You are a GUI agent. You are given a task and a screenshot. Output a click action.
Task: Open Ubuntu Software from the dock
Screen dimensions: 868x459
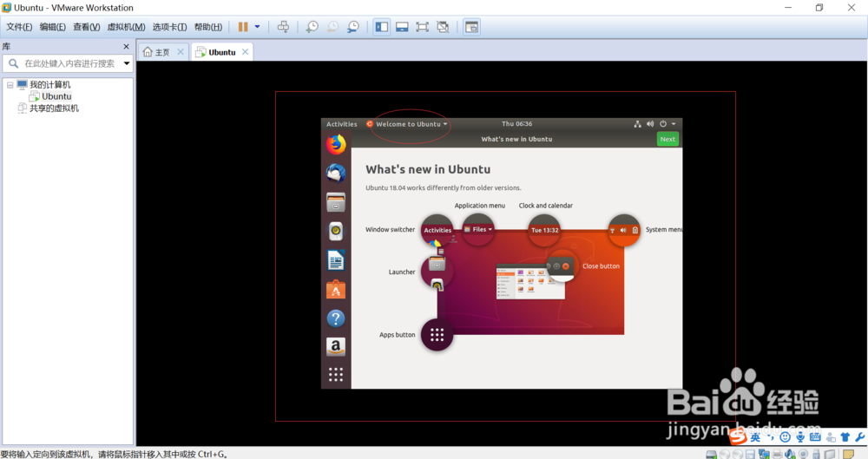pos(335,289)
